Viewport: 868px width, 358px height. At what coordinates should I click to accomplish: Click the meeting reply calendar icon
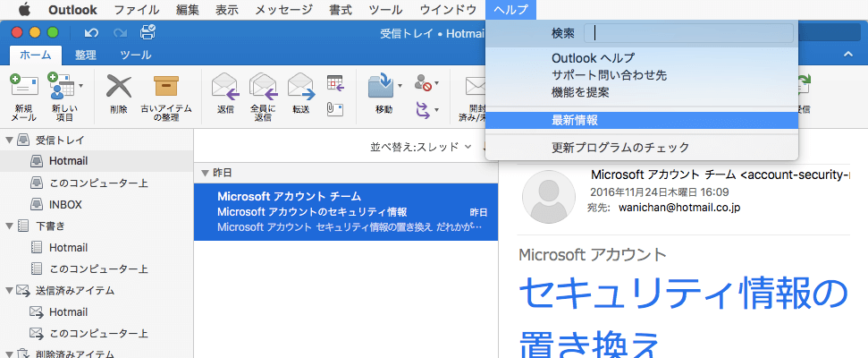(335, 83)
